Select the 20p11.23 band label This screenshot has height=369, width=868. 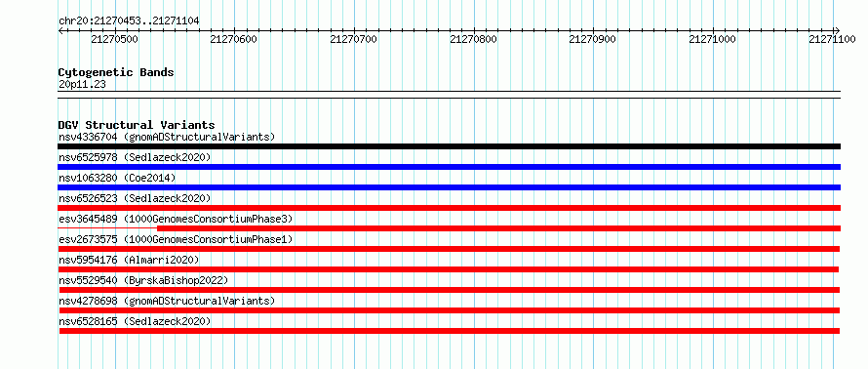point(82,85)
